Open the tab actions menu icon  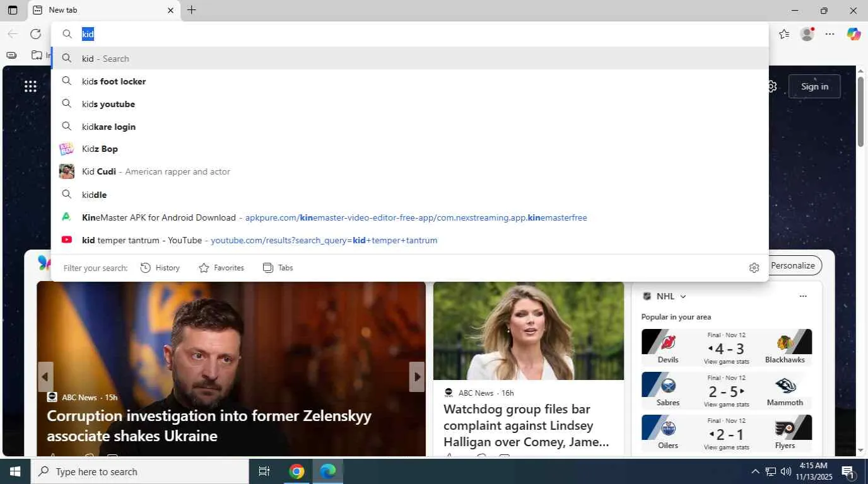click(x=13, y=10)
